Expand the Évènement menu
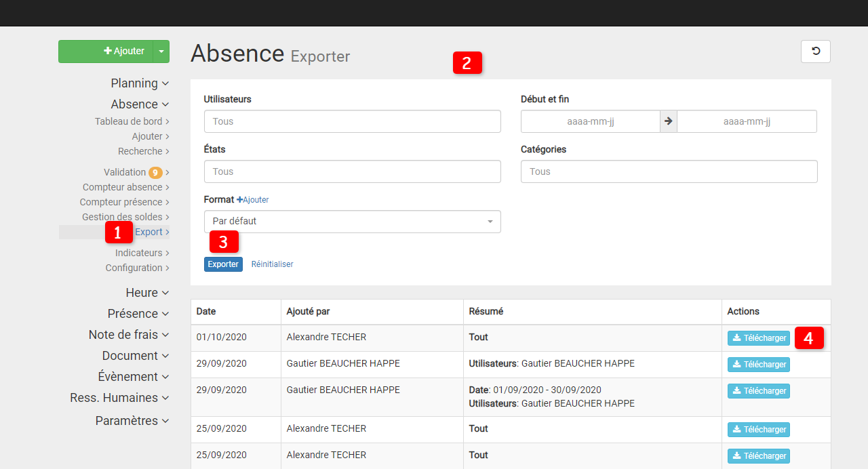Screen dimensions: 868x469 pos(134,376)
